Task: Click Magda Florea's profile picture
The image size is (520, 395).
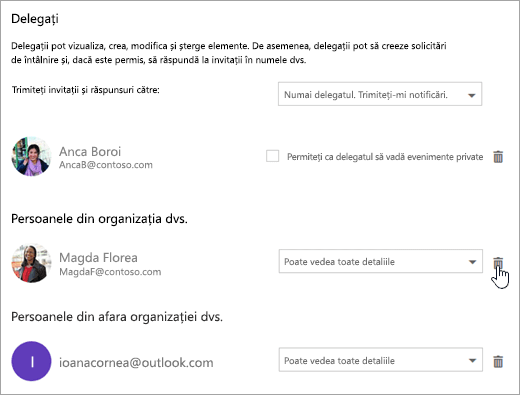Action: tap(31, 263)
